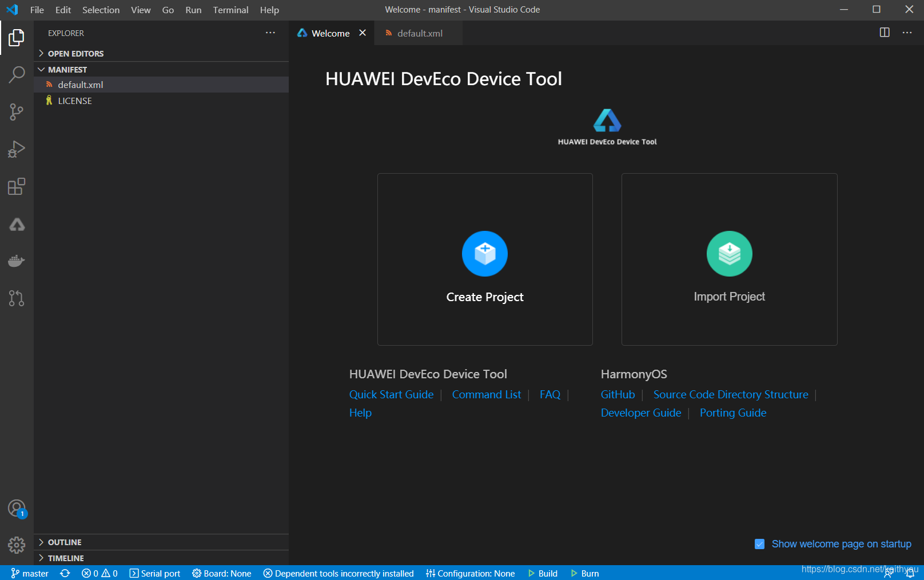Open the Quick Start Guide link

point(391,394)
